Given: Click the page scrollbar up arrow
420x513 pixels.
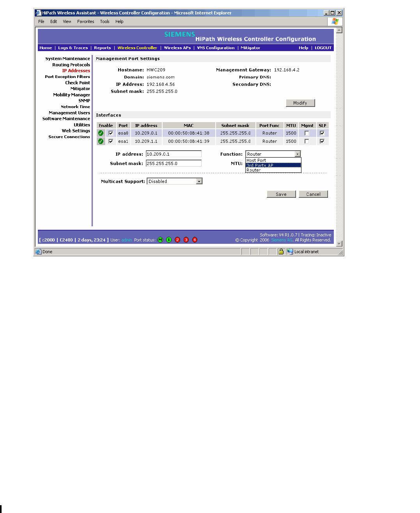Looking at the screenshot, I should 339,30.
